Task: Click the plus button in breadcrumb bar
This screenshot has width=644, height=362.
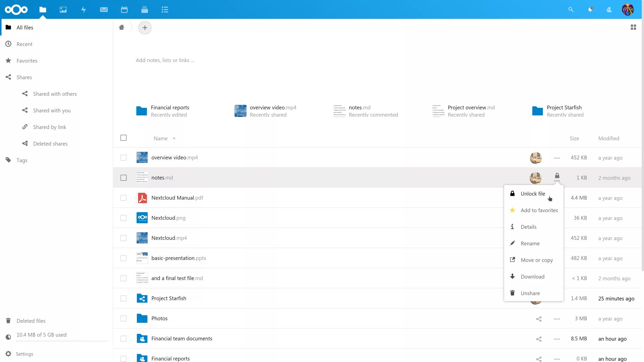Action: click(x=145, y=27)
